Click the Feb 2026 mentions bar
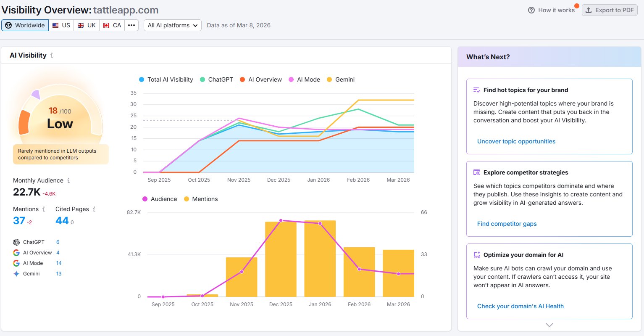Image resolution: width=644 pixels, height=336 pixels. point(359,272)
